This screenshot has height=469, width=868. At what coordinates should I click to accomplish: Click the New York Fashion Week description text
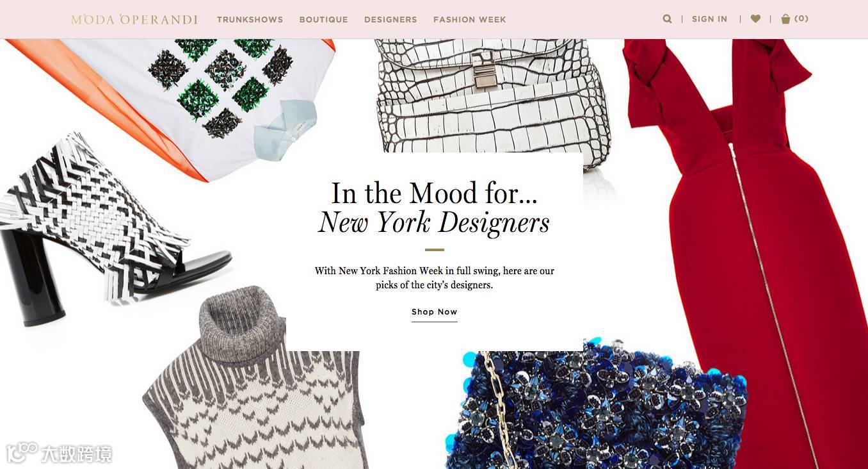pyautogui.click(x=435, y=278)
